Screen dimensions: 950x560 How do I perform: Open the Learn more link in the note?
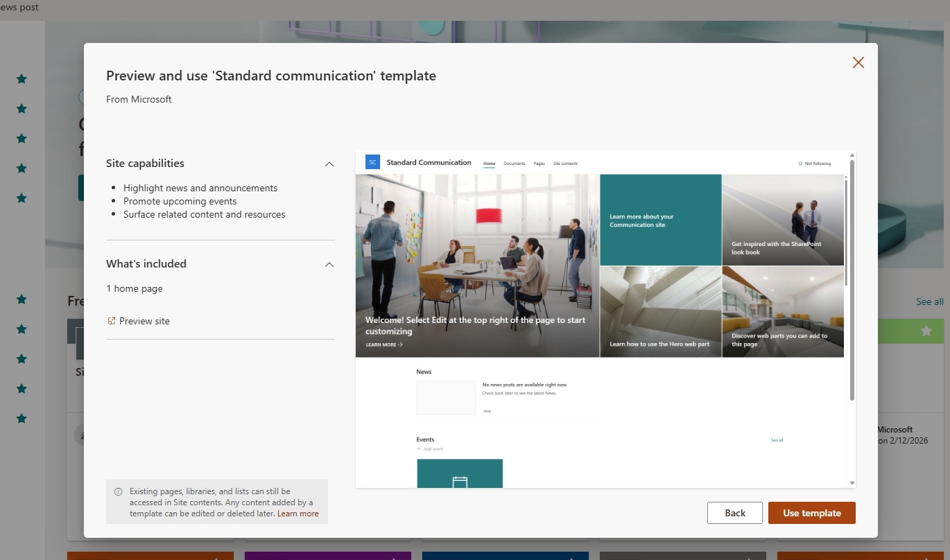(298, 514)
